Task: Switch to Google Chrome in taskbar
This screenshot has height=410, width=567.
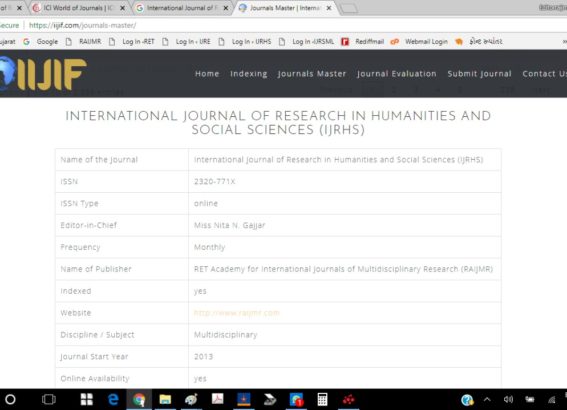Action: (x=139, y=400)
